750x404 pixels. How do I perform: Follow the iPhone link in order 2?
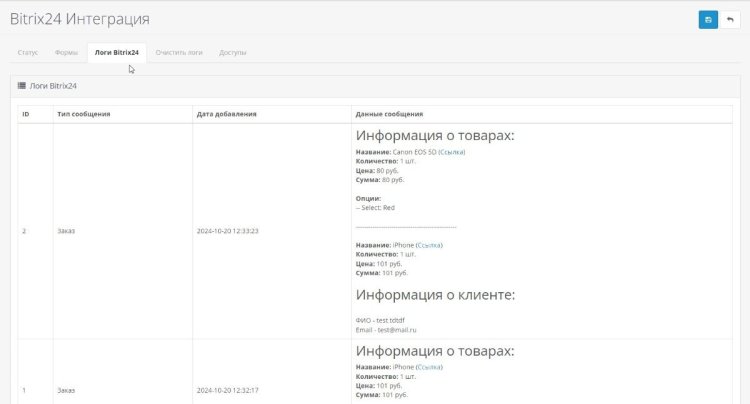428,245
